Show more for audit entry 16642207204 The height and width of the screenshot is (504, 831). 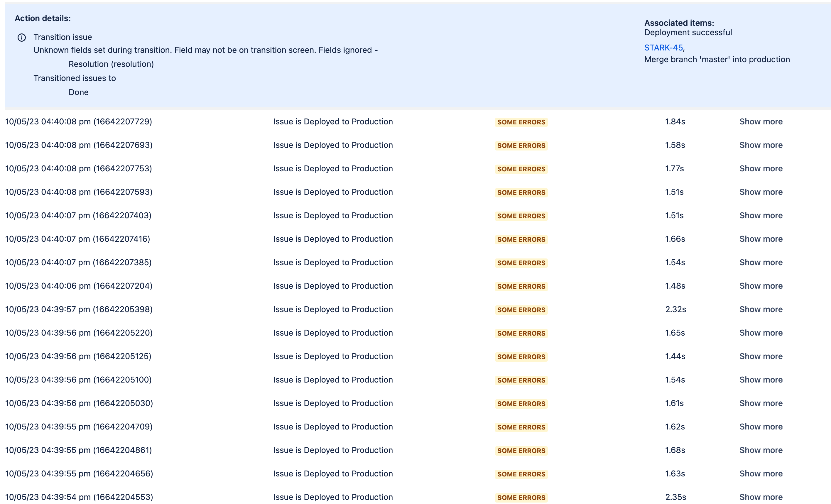click(761, 286)
